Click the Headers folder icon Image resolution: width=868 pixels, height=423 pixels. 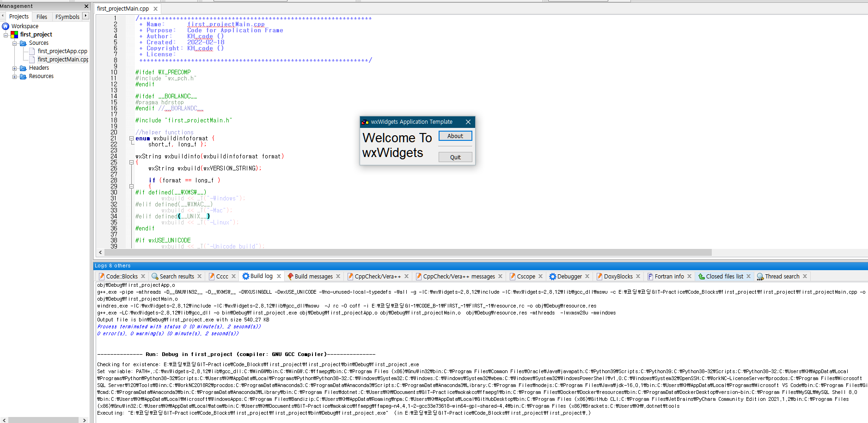23,68
